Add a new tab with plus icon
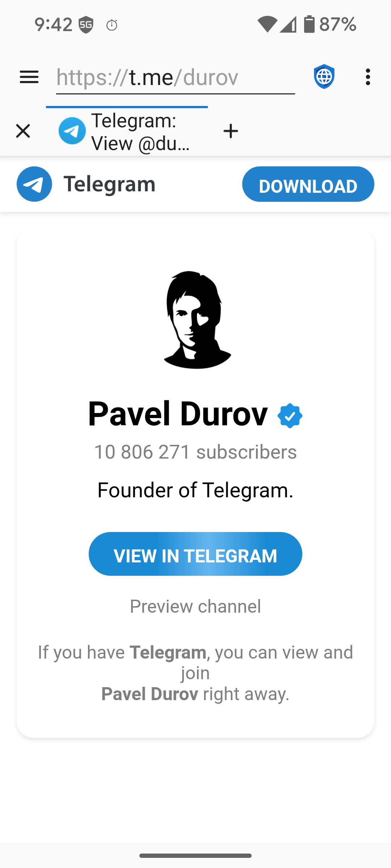This screenshot has width=391, height=868. pyautogui.click(x=231, y=131)
